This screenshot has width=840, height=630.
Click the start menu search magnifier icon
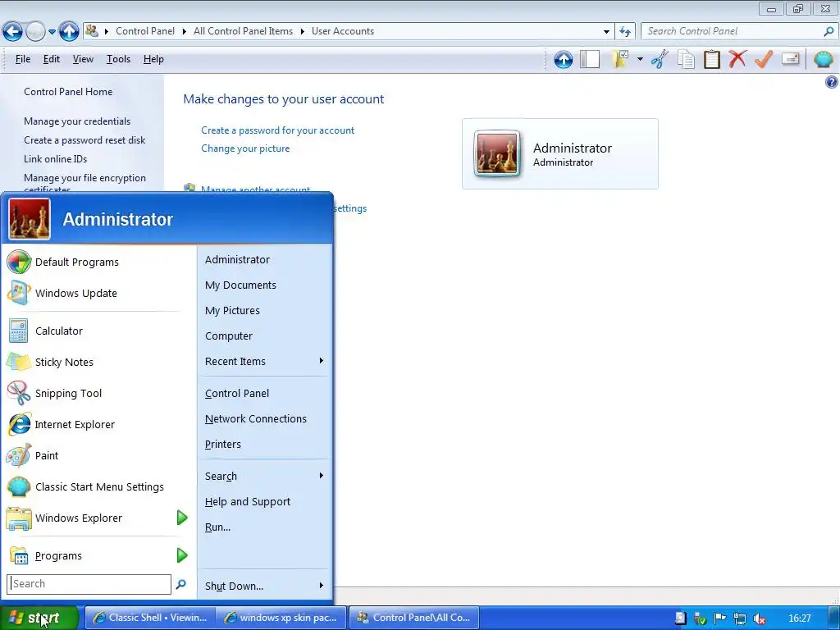point(181,584)
